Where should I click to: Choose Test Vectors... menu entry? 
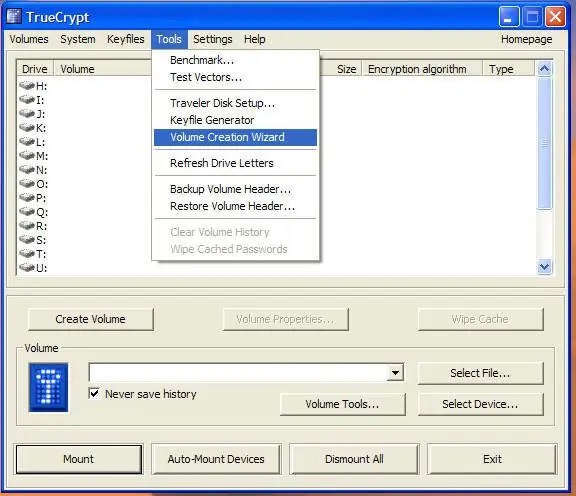click(x=235, y=77)
